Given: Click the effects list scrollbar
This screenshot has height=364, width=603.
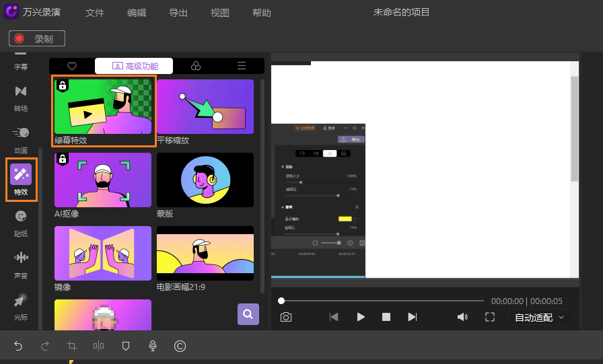Looking at the screenshot, I should pyautogui.click(x=262, y=186).
